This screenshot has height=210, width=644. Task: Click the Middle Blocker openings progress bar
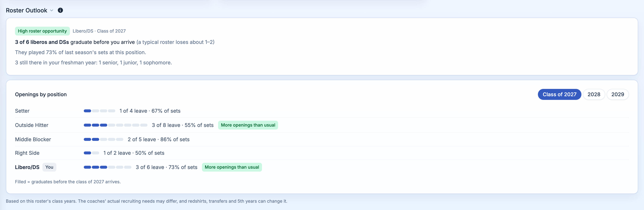pos(104,139)
